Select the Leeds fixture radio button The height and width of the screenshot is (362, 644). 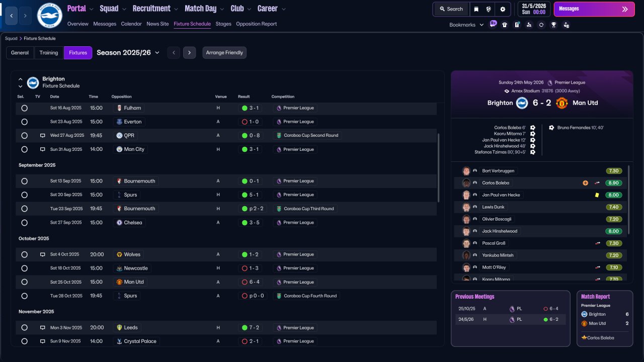click(x=24, y=328)
